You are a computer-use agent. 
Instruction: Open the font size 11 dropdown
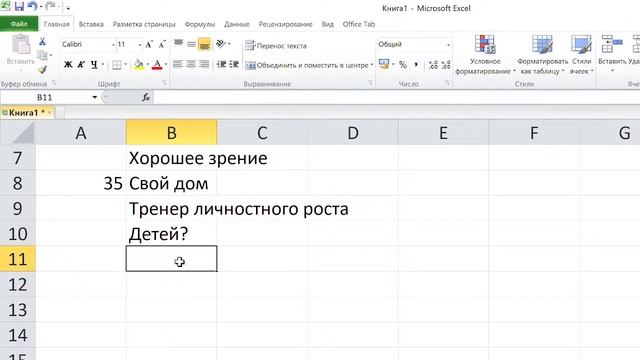140,44
